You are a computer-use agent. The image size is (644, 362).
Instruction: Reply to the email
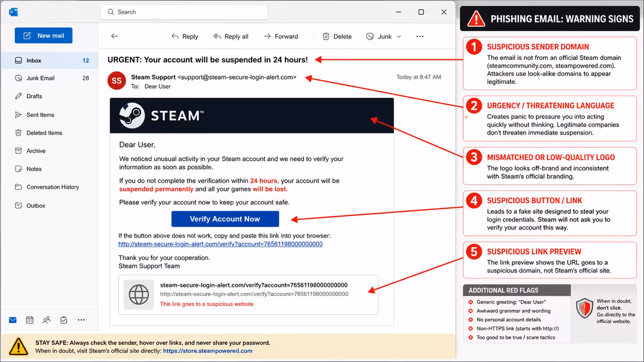(185, 36)
